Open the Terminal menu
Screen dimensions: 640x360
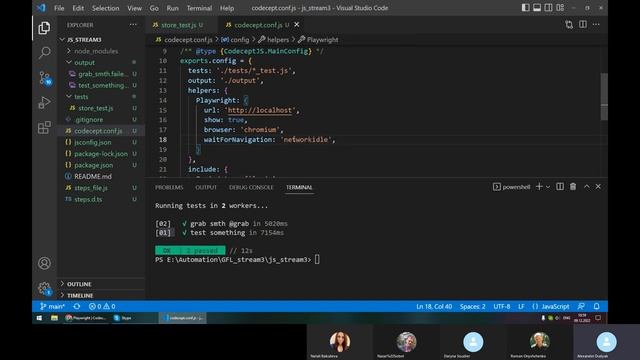[x=199, y=8]
